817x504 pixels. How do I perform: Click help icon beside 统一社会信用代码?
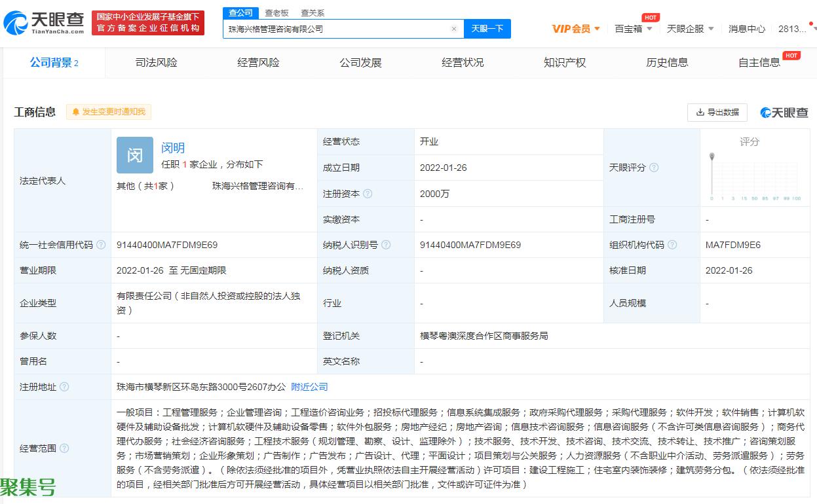pos(101,245)
